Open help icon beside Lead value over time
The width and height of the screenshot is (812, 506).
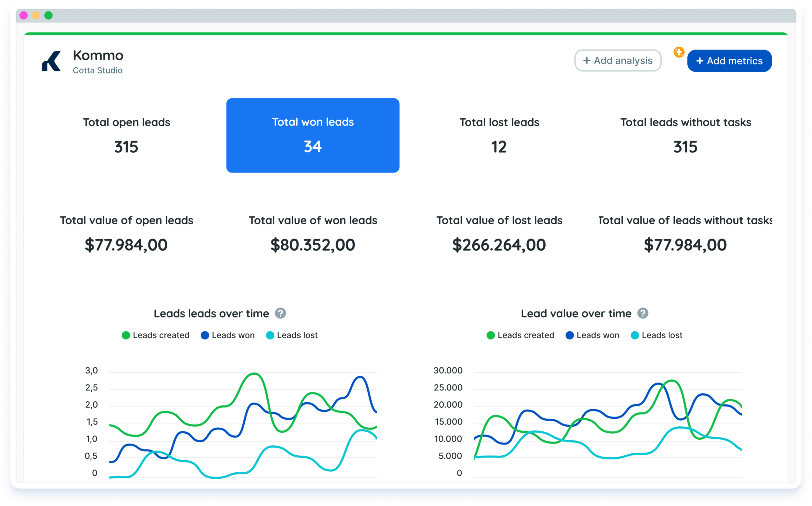coord(642,313)
